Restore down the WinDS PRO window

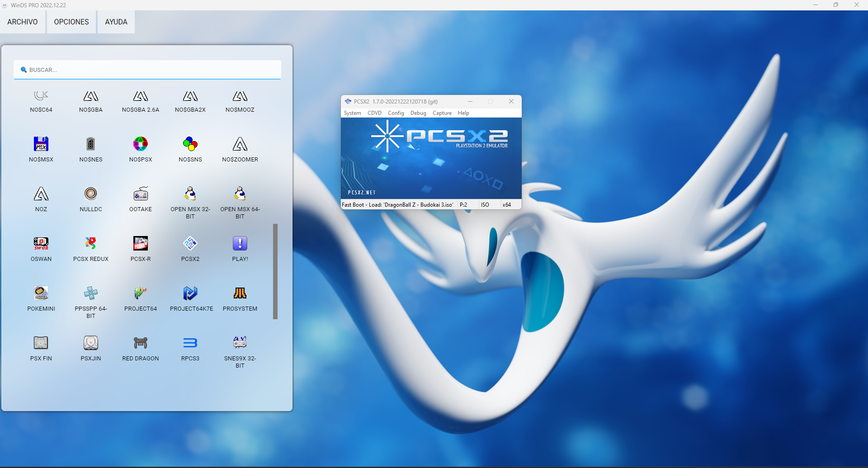click(836, 5)
